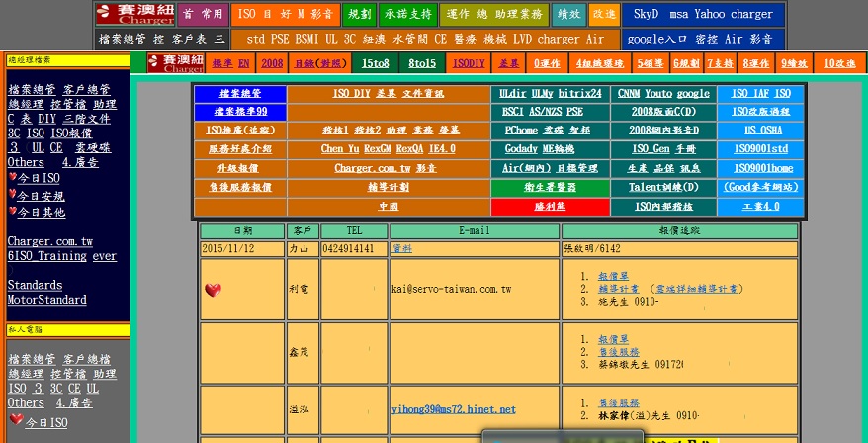Open the 雲端詳細輔導計畫 link
This screenshot has height=443, width=868.
tap(698, 289)
